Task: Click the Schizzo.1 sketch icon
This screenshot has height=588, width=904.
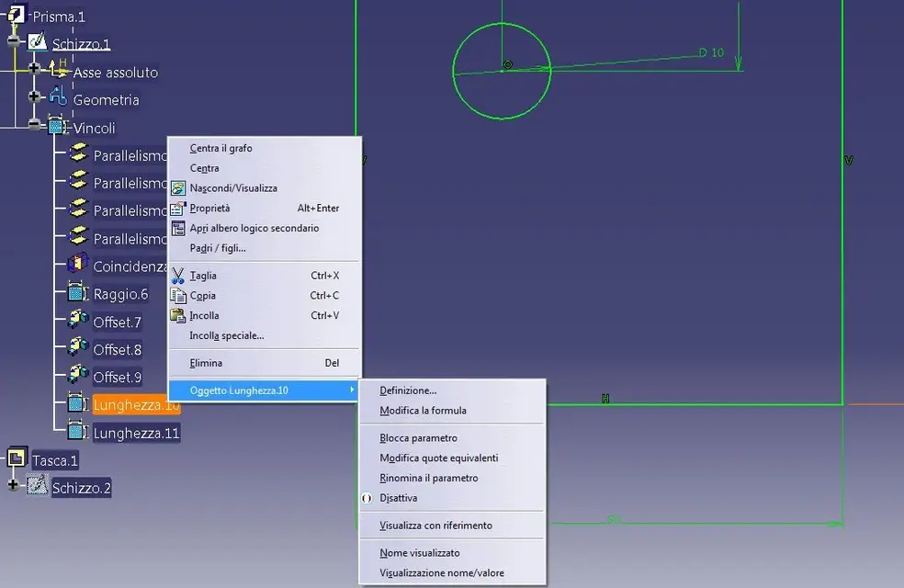Action: click(x=38, y=41)
